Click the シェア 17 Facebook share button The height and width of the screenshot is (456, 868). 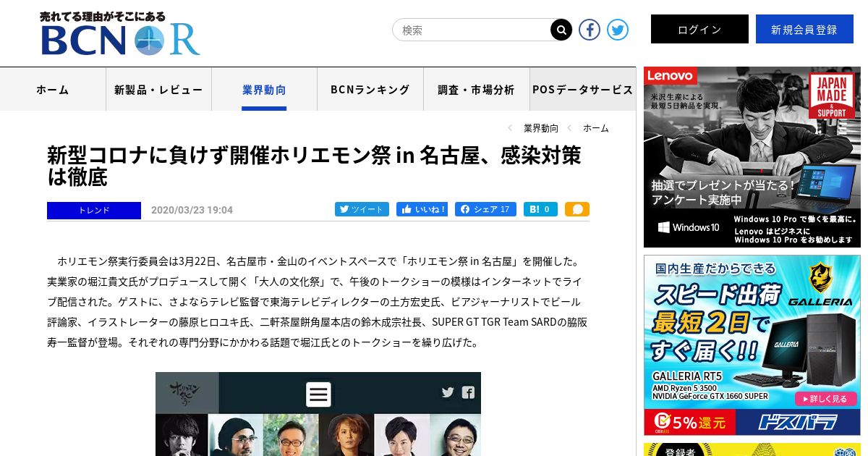click(x=485, y=209)
